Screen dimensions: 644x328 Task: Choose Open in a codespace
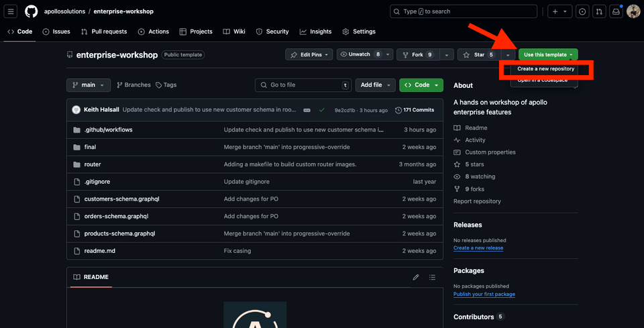click(542, 80)
